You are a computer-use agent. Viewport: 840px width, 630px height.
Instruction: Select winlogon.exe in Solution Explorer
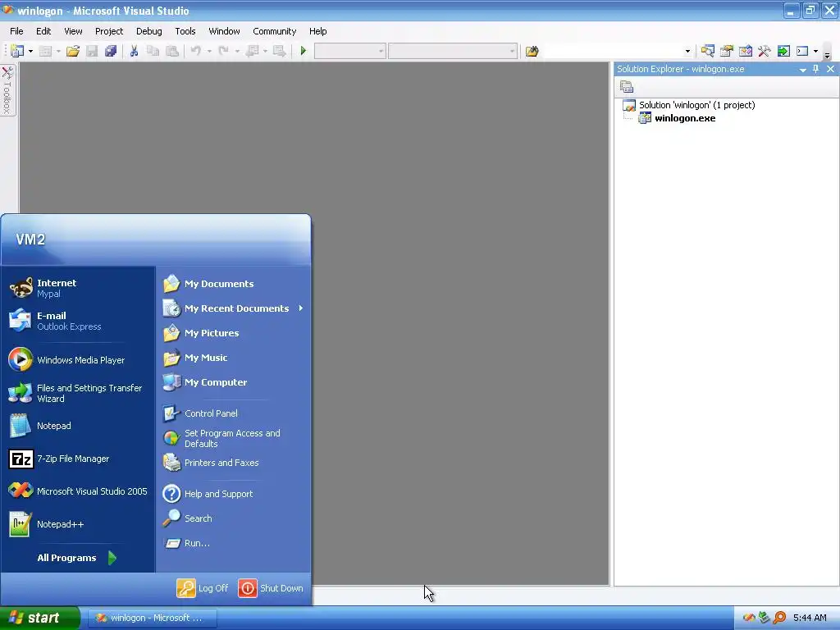coord(685,118)
